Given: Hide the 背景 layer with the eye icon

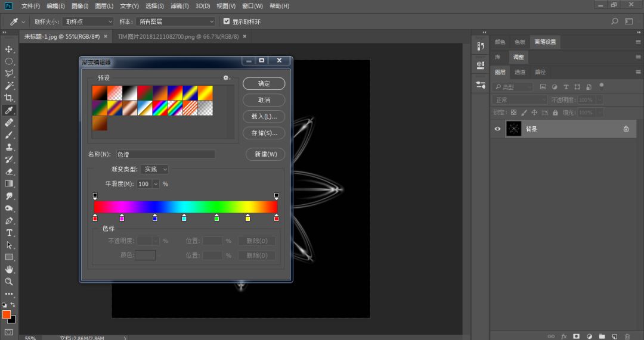Looking at the screenshot, I should (498, 129).
